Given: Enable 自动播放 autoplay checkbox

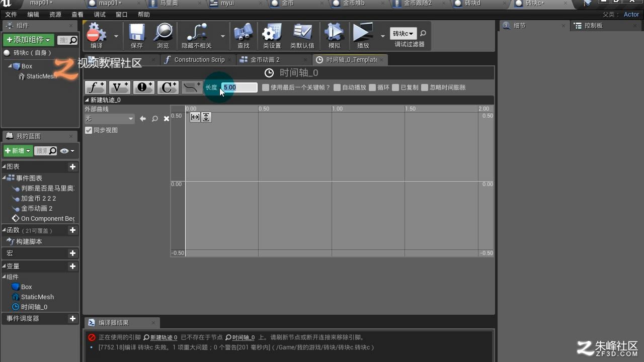Looking at the screenshot, I should point(337,87).
